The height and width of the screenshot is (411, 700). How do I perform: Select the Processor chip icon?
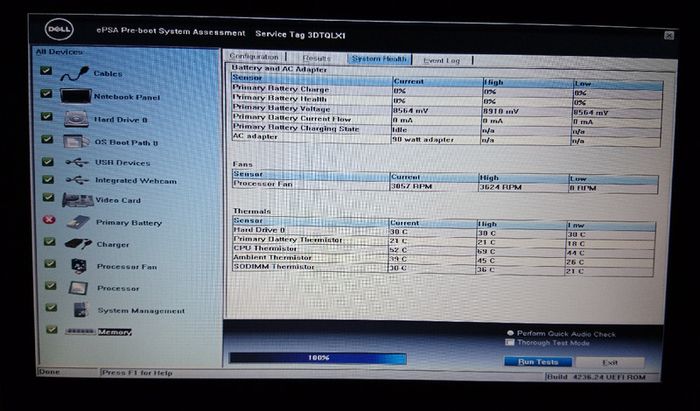point(78,288)
